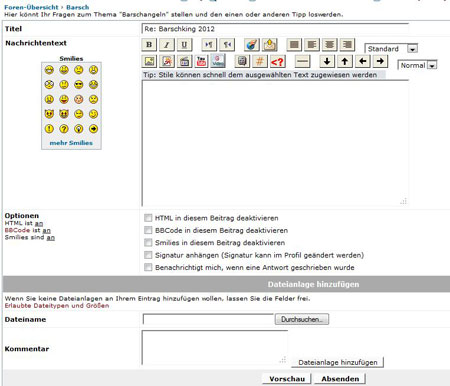Insert Flash content icon
Viewport: 450px width, 386px height.
pos(167,61)
